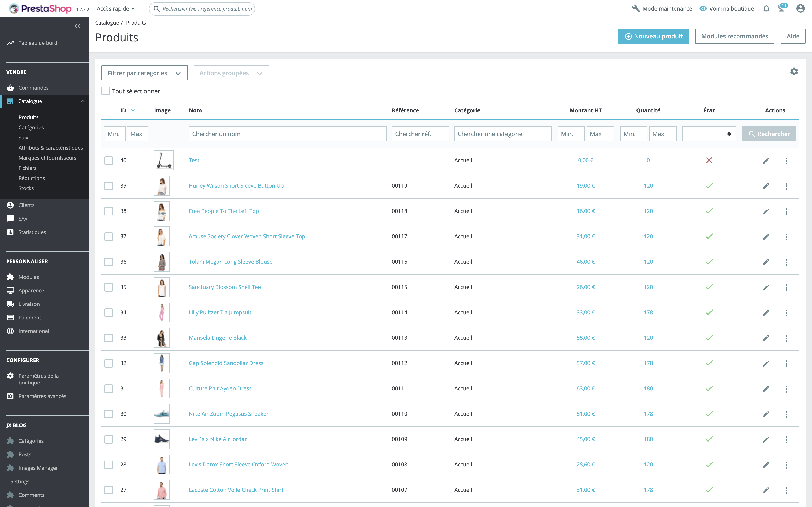Image resolution: width=812 pixels, height=507 pixels.
Task: Select checkbox for product ID 36
Action: point(109,262)
